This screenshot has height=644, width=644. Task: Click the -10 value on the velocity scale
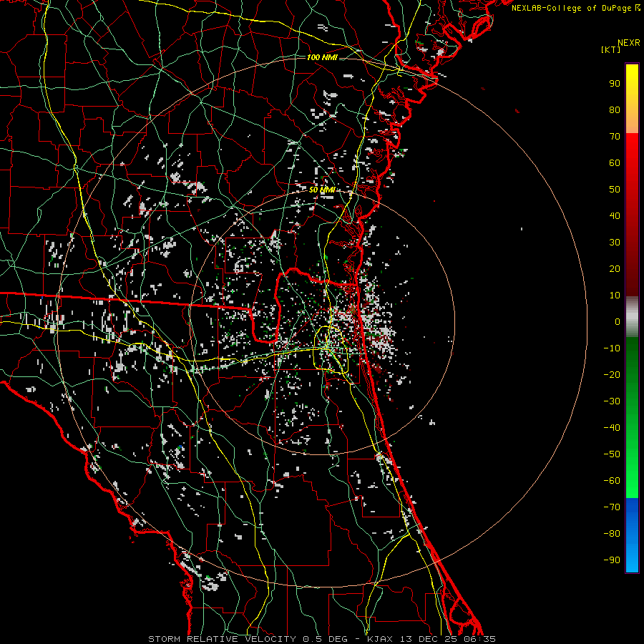click(x=612, y=348)
